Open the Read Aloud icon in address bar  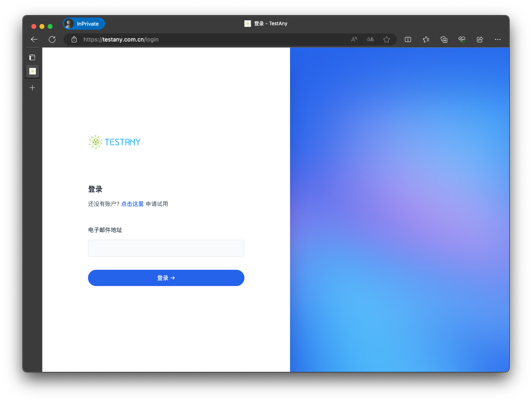[x=354, y=39]
